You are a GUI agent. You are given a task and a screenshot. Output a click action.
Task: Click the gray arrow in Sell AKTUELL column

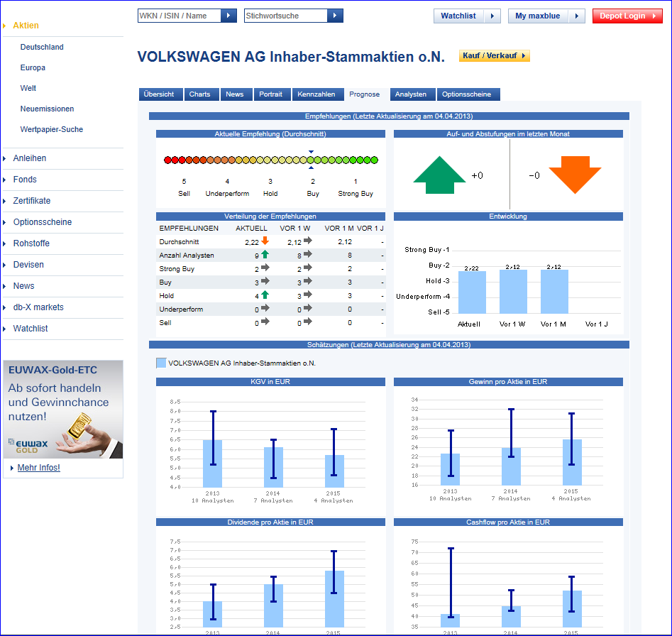click(x=265, y=321)
